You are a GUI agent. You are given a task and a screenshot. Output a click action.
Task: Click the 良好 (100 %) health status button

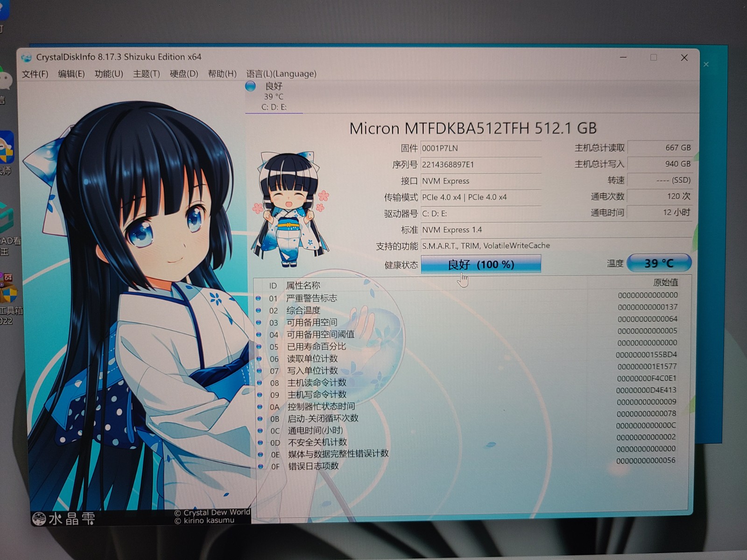pyautogui.click(x=481, y=264)
